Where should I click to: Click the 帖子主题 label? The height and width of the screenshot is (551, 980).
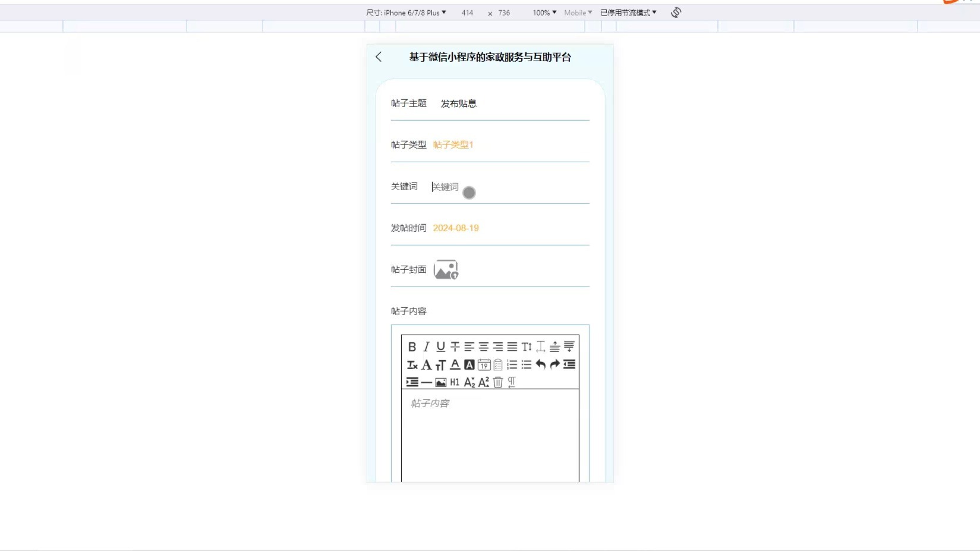point(409,103)
